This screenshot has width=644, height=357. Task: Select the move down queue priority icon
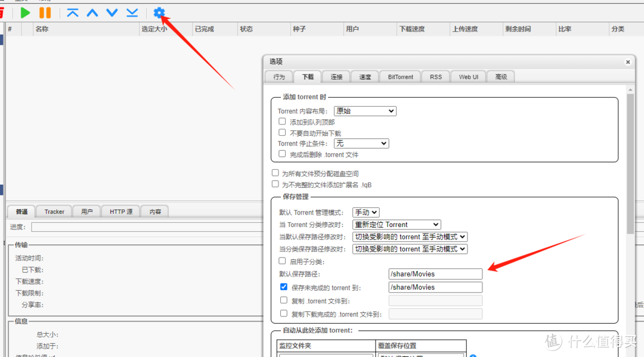(112, 13)
